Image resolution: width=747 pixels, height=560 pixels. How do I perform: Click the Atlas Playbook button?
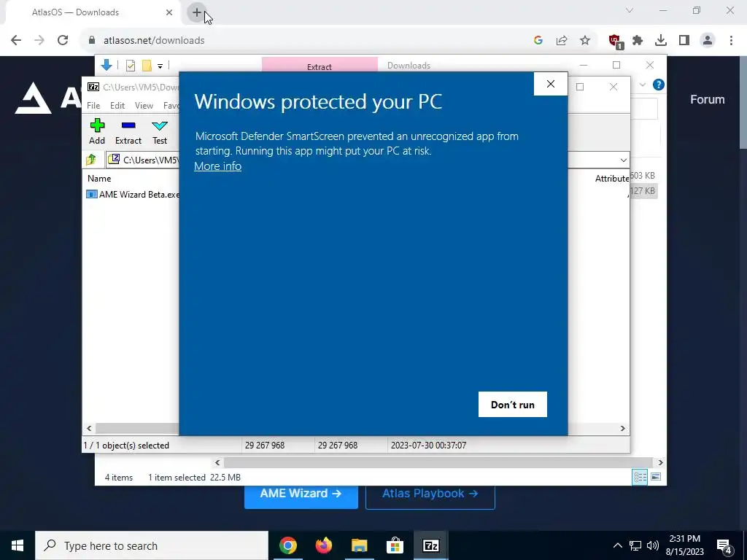pos(430,494)
